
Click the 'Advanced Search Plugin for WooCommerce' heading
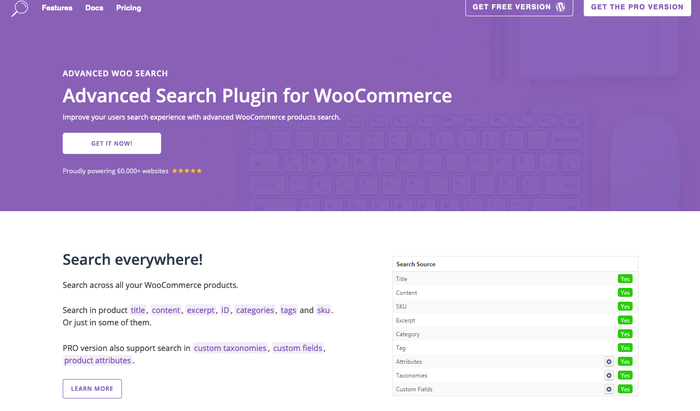(257, 96)
